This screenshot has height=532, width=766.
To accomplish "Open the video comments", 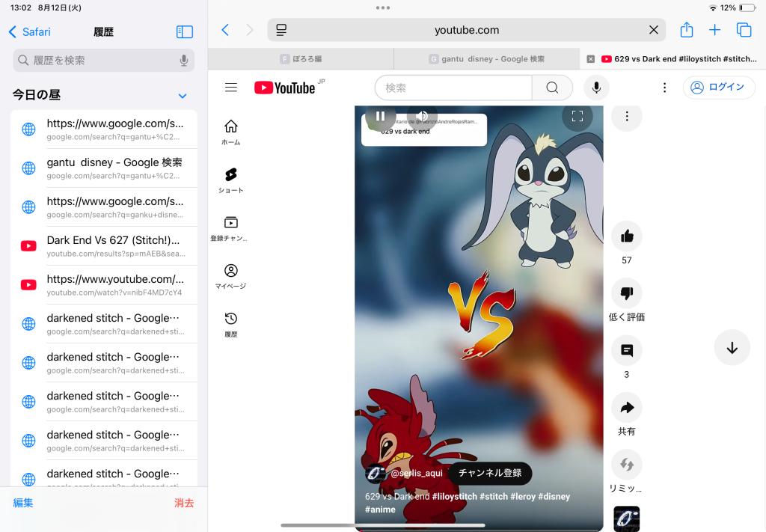I will (626, 350).
